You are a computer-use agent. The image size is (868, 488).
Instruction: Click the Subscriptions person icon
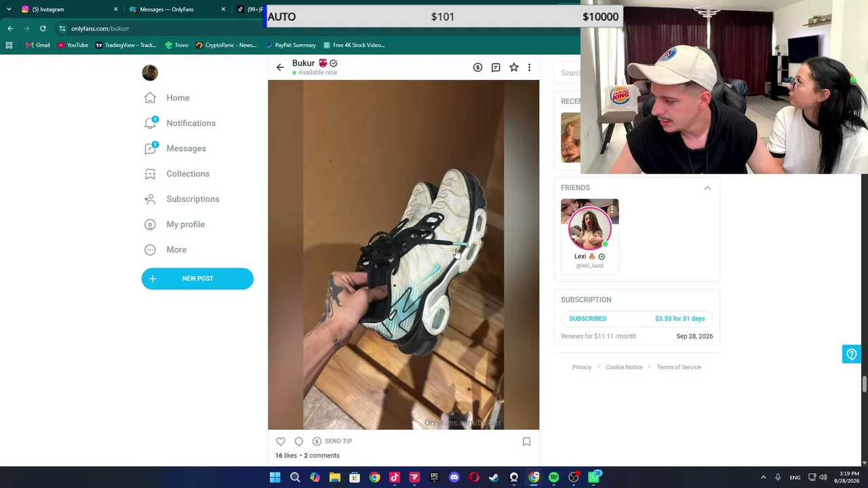pyautogui.click(x=150, y=199)
